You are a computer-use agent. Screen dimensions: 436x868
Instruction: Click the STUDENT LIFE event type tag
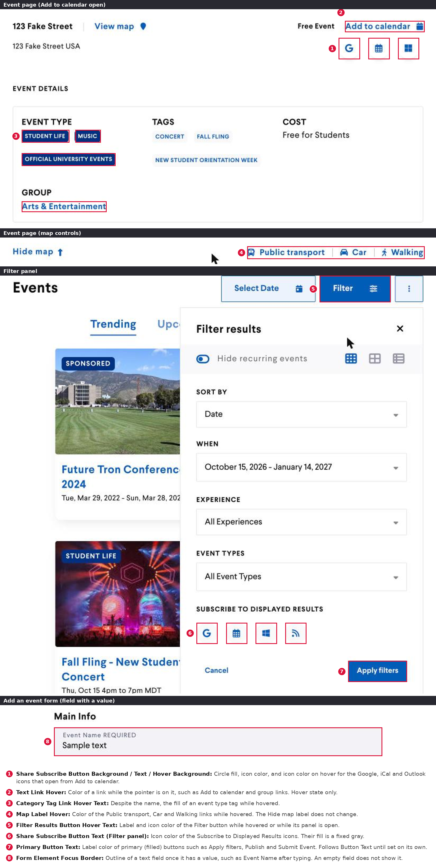[x=45, y=136]
